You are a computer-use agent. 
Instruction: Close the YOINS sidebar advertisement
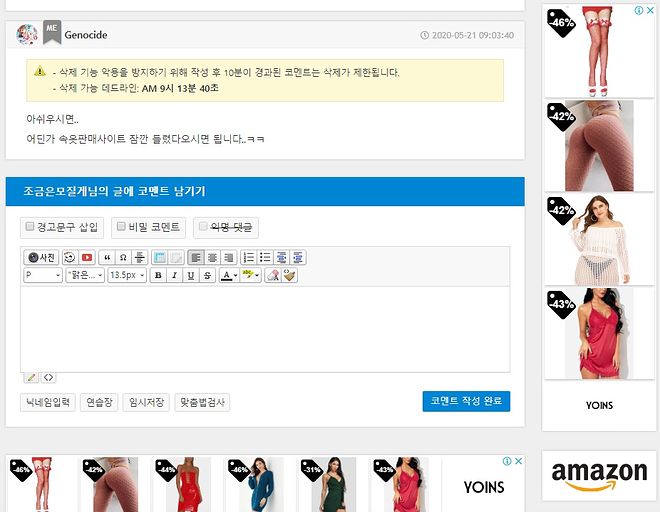coord(650,11)
